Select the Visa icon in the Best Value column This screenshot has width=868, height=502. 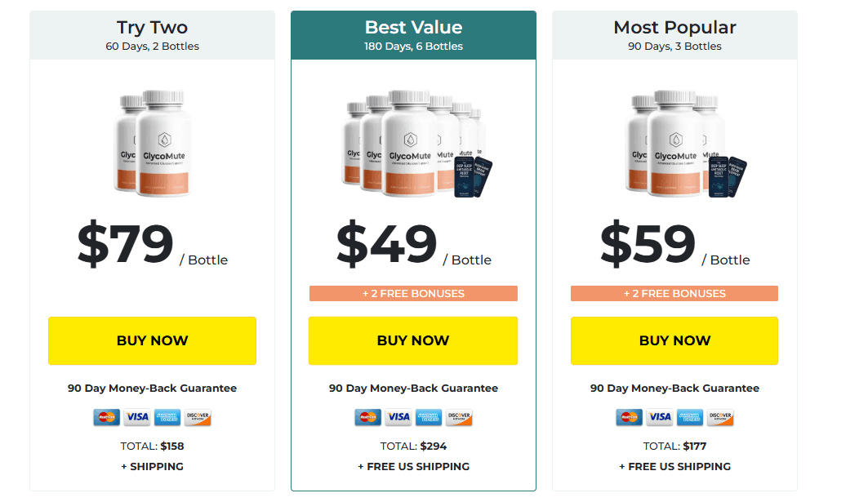tap(398, 417)
